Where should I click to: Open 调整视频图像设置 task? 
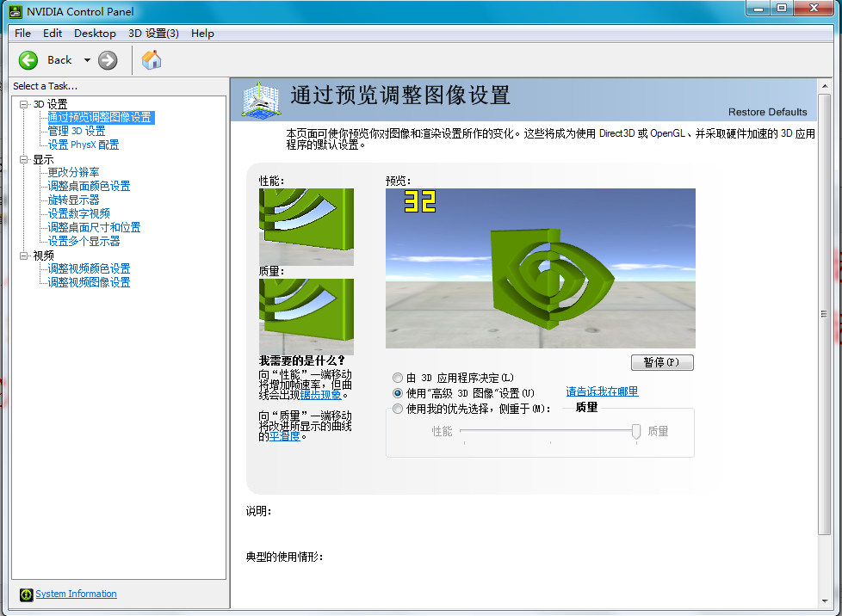pos(90,282)
